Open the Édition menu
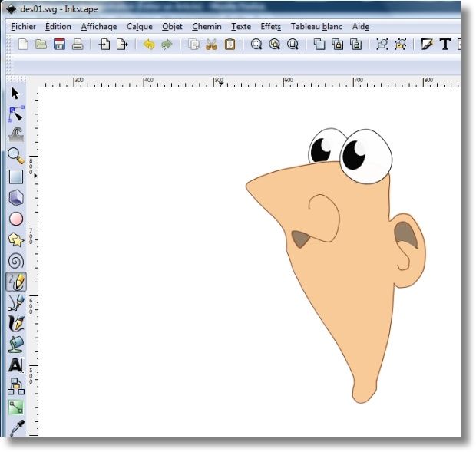Image resolution: width=476 pixels, height=452 pixels. point(58,27)
